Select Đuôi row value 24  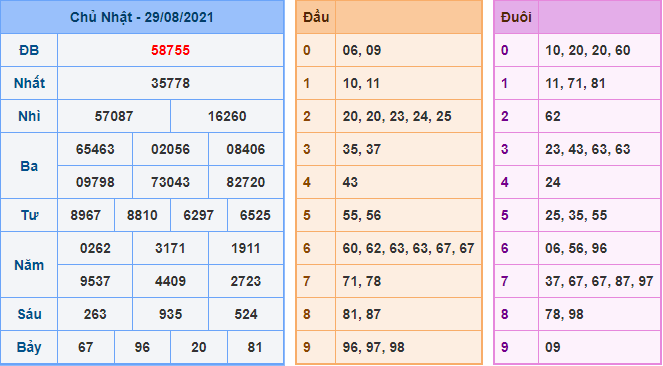553,182
